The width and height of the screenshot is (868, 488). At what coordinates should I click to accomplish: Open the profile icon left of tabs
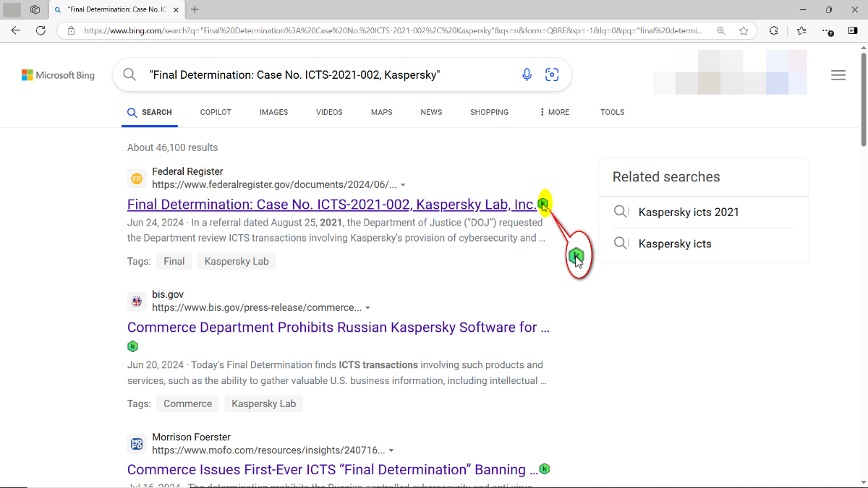[x=12, y=9]
